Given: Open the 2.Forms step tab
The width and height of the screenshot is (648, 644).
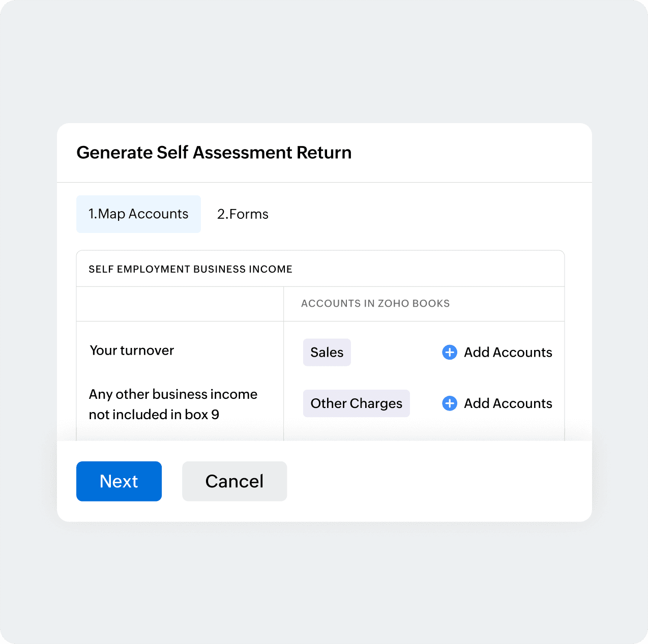Looking at the screenshot, I should (x=243, y=214).
